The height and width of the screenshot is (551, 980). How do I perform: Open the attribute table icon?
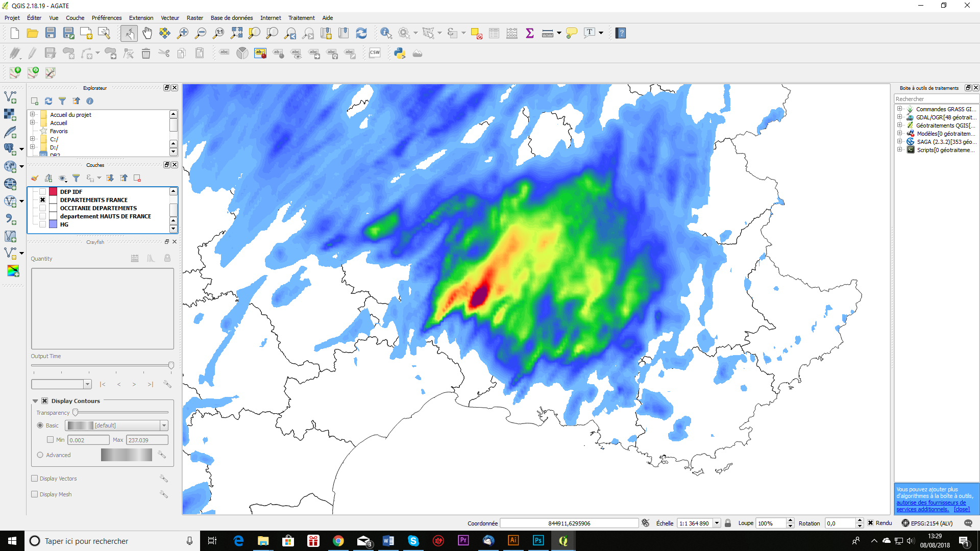pos(494,33)
